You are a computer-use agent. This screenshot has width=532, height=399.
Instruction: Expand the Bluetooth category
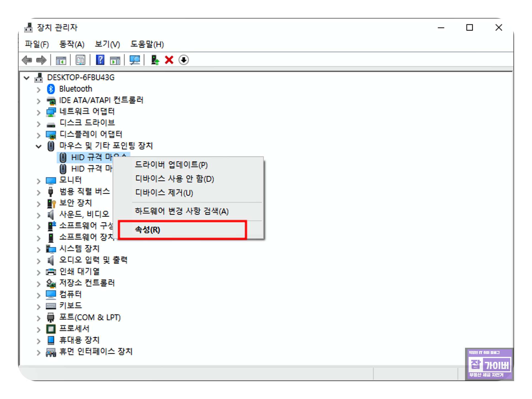coord(39,90)
